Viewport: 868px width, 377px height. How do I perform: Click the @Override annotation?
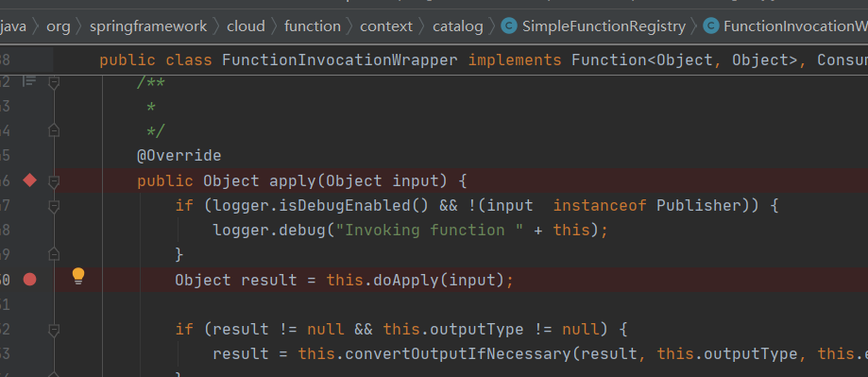pos(179,156)
